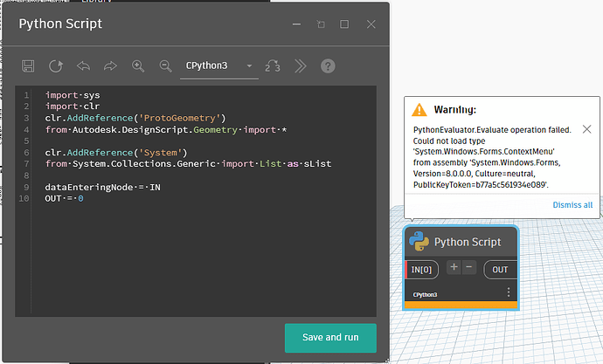Open the help question mark icon

(328, 66)
